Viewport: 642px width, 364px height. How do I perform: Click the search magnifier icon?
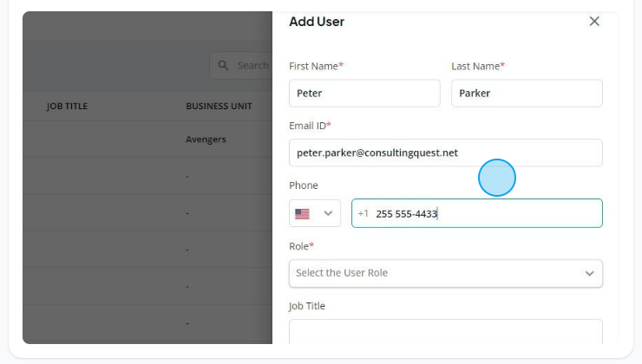tap(223, 65)
